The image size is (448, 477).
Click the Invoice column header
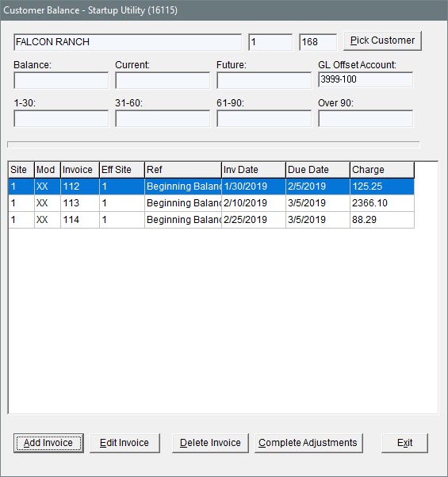(80, 170)
